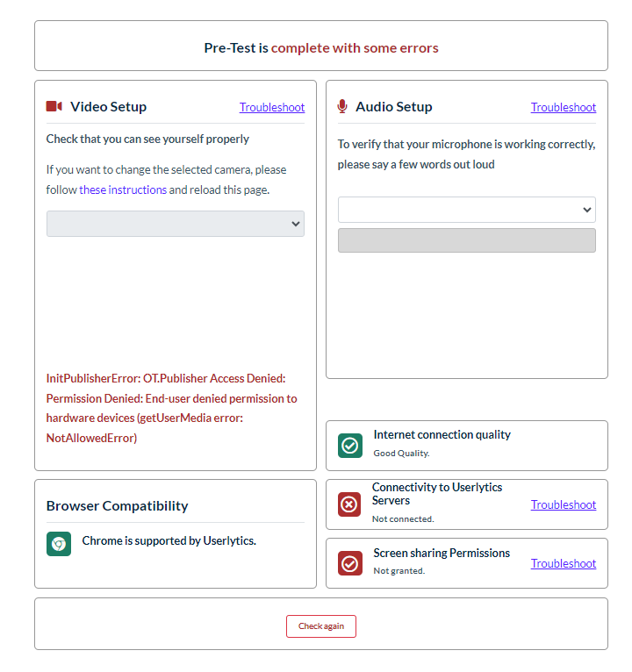
Task: Follow the "these instructions" link
Action: coord(123,189)
